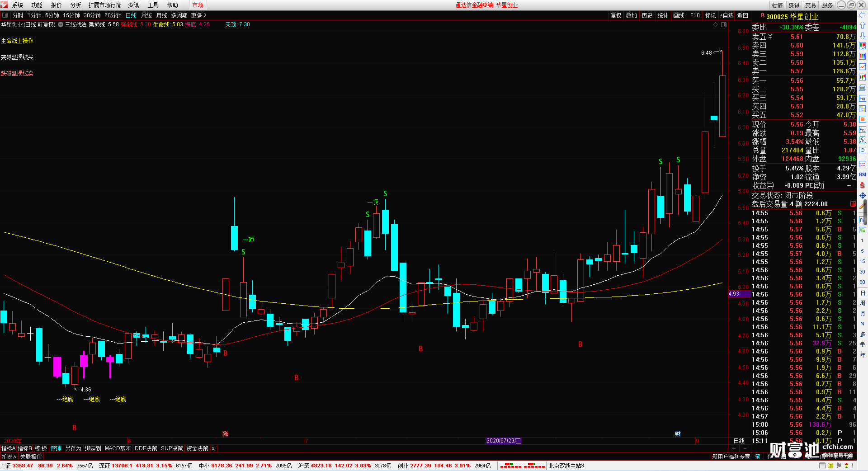Open the candlestick chart sidebar icon
The width and height of the screenshot is (868, 471).
[863, 77]
